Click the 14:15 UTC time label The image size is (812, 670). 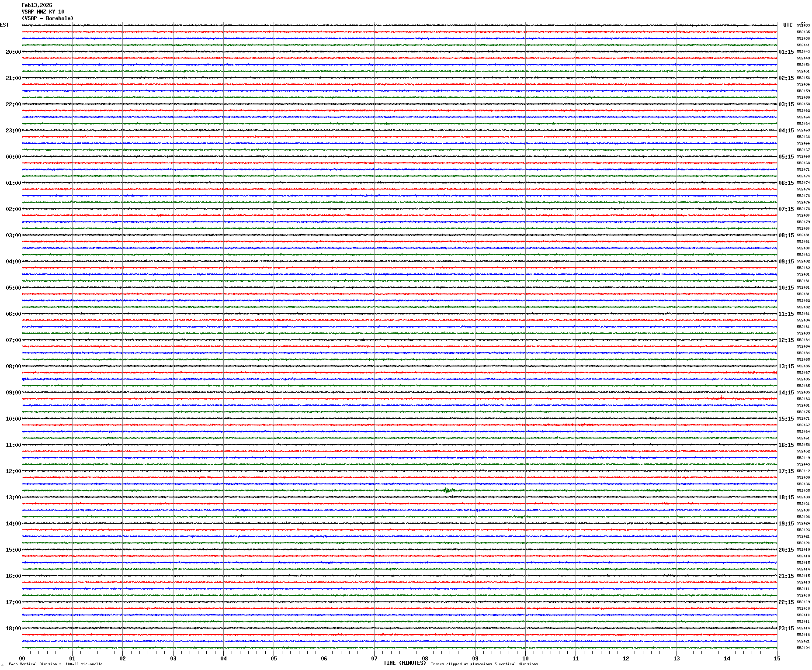[786, 393]
